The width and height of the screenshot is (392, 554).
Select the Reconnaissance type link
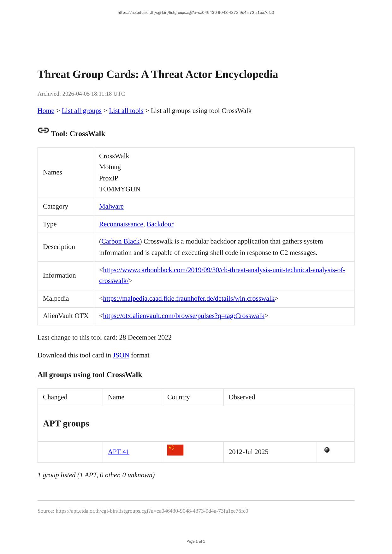[121, 224]
